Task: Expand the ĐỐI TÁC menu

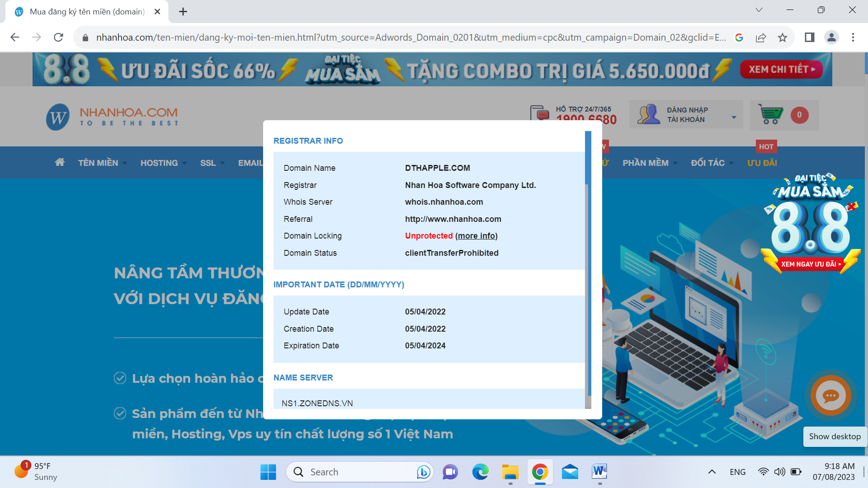Action: 712,163
